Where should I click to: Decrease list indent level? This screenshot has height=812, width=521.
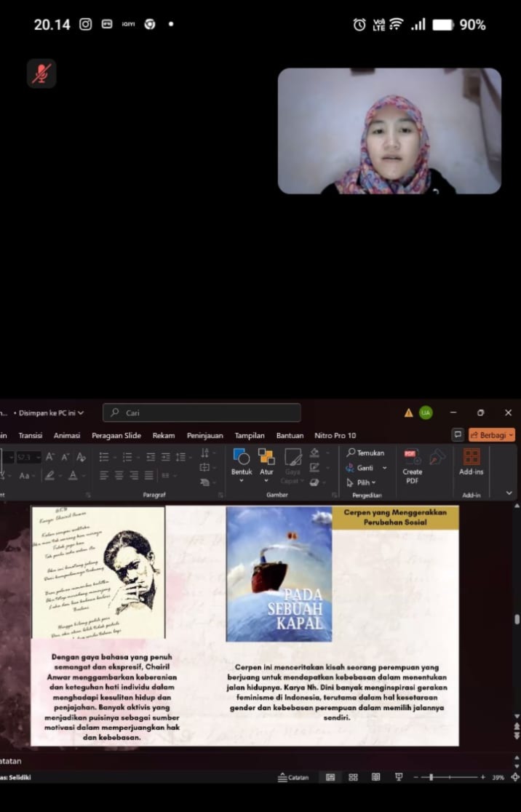pos(151,457)
